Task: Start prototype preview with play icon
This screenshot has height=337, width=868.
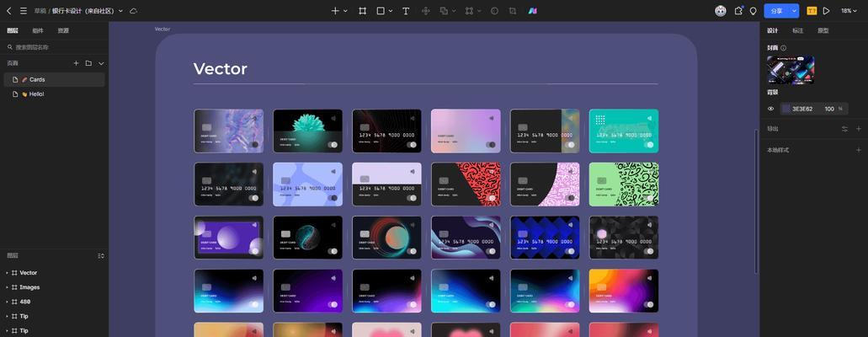Action: pyautogui.click(x=827, y=10)
